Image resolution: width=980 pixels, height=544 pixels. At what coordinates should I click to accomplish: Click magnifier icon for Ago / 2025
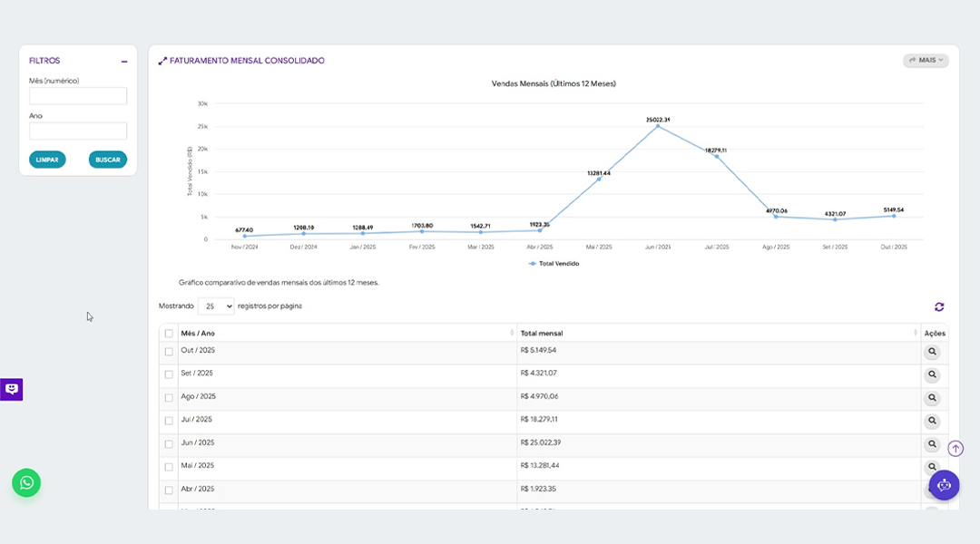coord(932,398)
